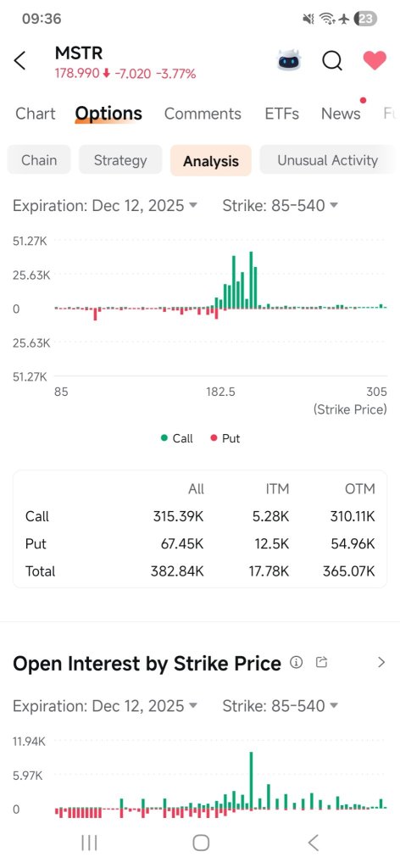Select the Unusual Activity button
This screenshot has height=868, width=400.
327,160
